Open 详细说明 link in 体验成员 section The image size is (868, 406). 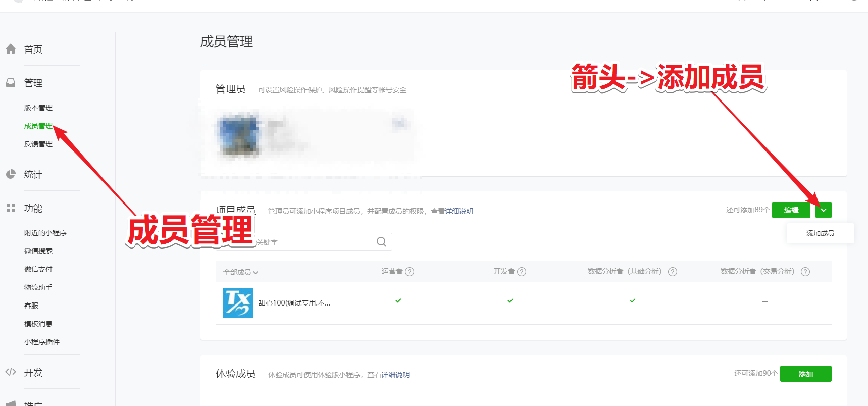395,375
